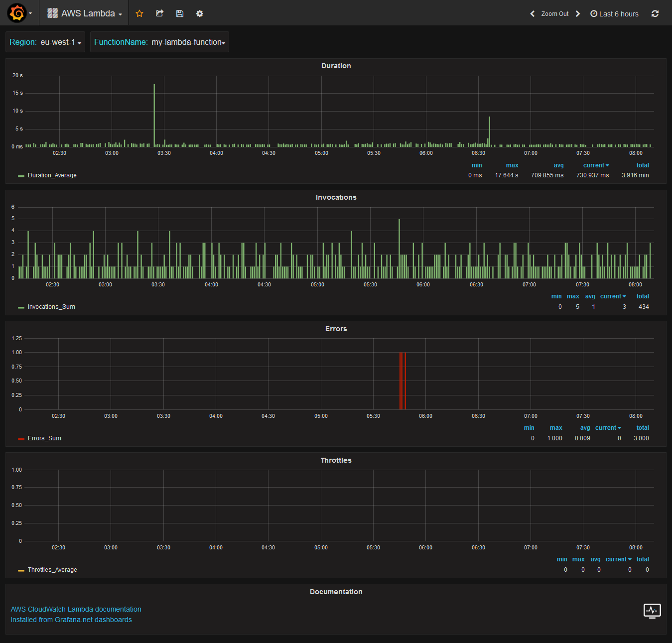Open the AWS Lambda dashboard picker
Screen dimensions: 672x643
coord(84,13)
